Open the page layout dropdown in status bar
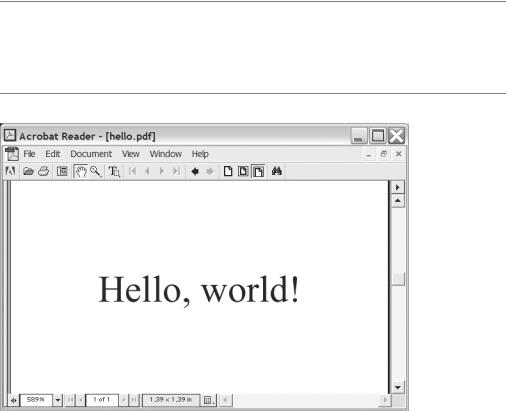The width and height of the screenshot is (506, 411). click(x=208, y=400)
